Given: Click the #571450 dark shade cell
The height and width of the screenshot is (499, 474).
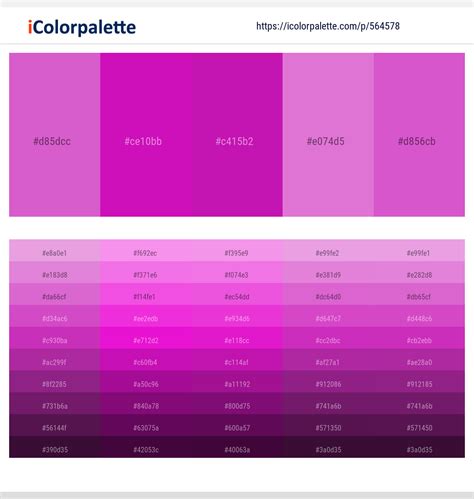Looking at the screenshot, I should pos(419,425).
